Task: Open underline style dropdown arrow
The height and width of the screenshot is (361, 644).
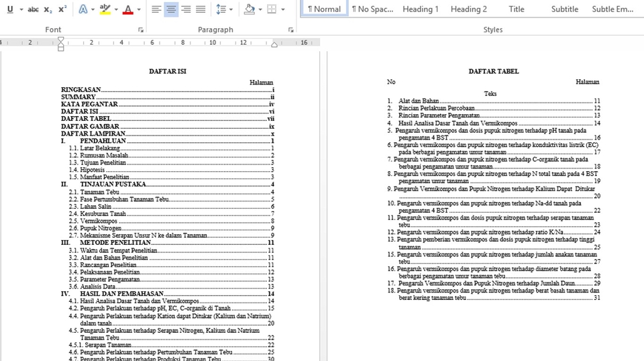Action: click(x=21, y=9)
